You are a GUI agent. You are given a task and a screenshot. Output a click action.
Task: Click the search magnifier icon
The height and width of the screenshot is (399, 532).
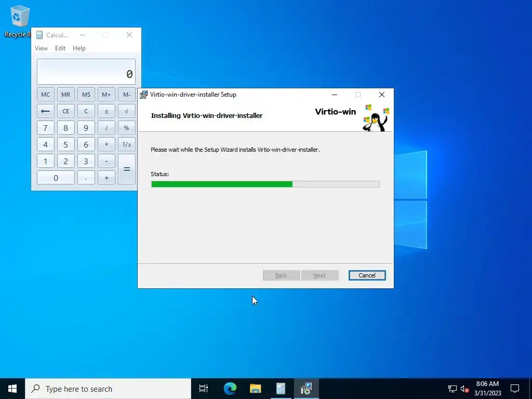tap(35, 389)
